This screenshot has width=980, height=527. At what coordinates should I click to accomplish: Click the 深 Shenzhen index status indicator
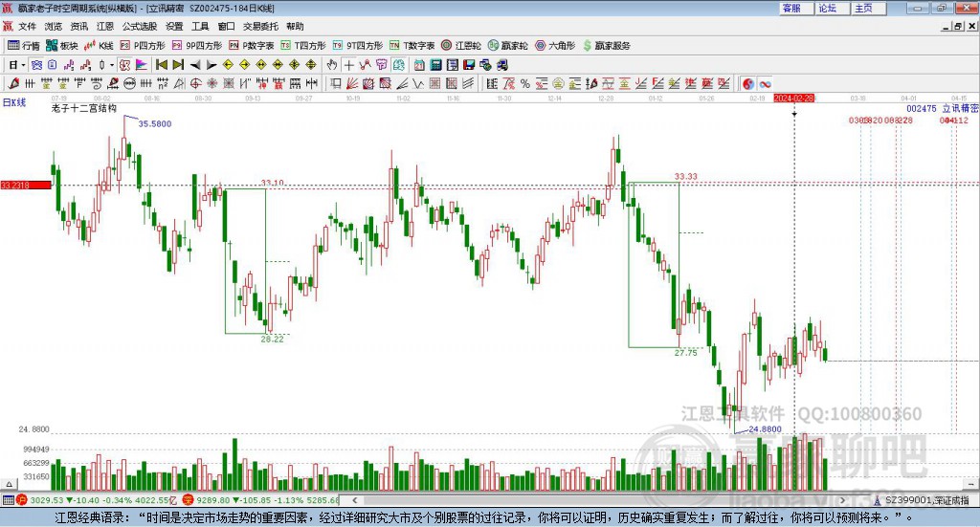coord(189,500)
